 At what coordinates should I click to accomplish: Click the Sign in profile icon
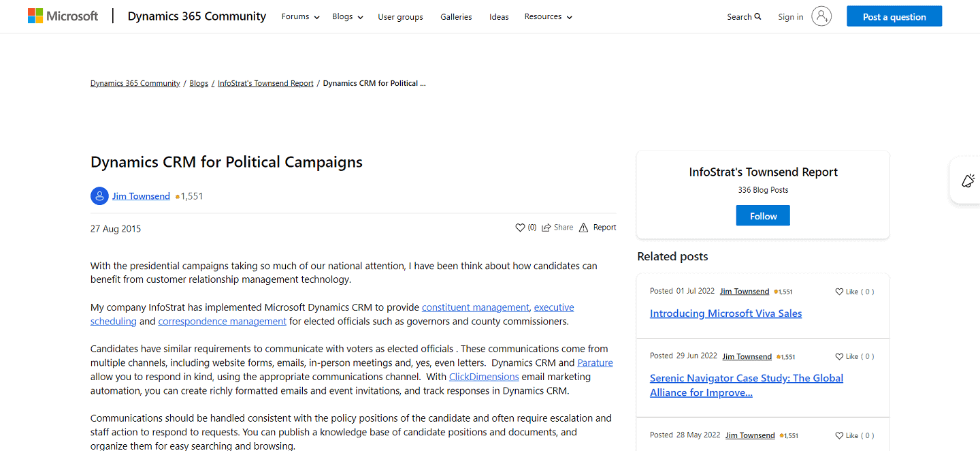(821, 16)
